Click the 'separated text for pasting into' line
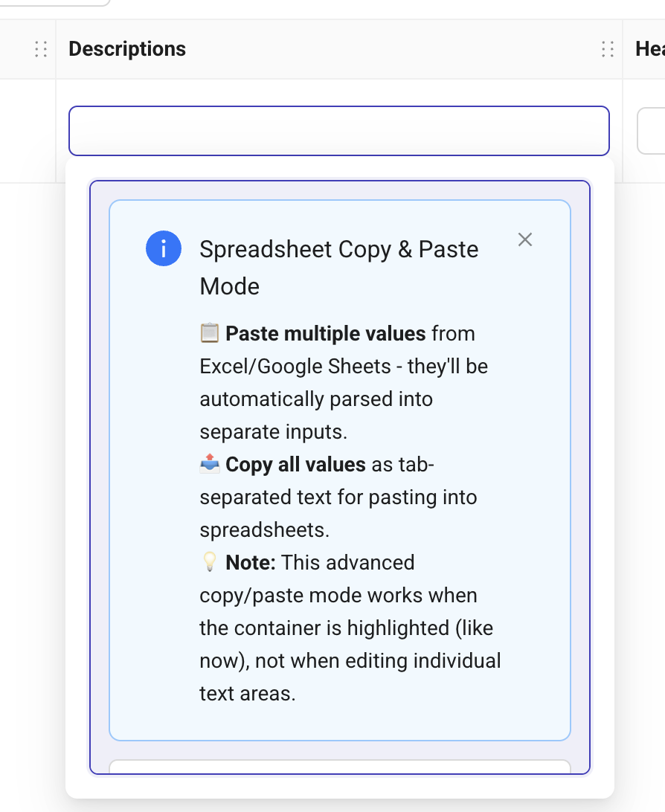 point(338,497)
